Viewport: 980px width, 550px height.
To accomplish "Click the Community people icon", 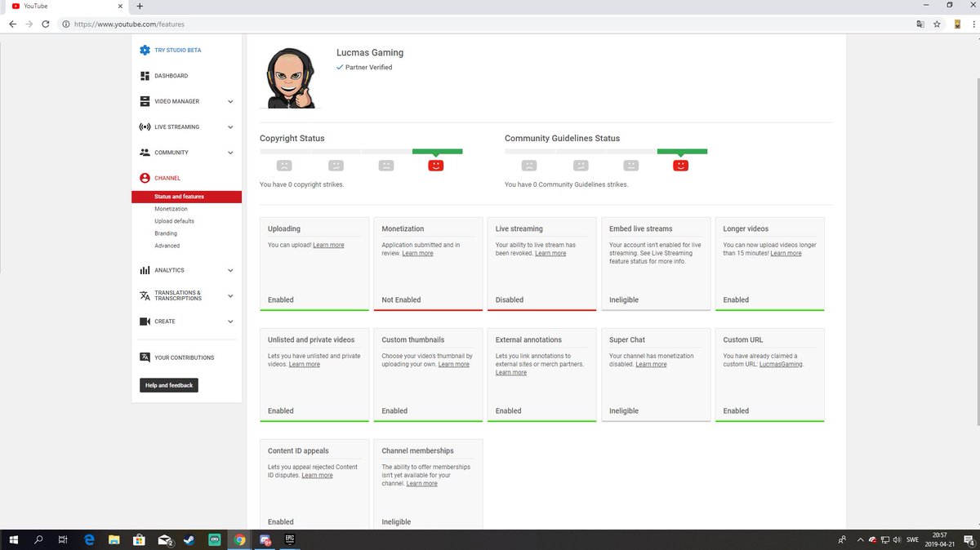I will point(145,153).
